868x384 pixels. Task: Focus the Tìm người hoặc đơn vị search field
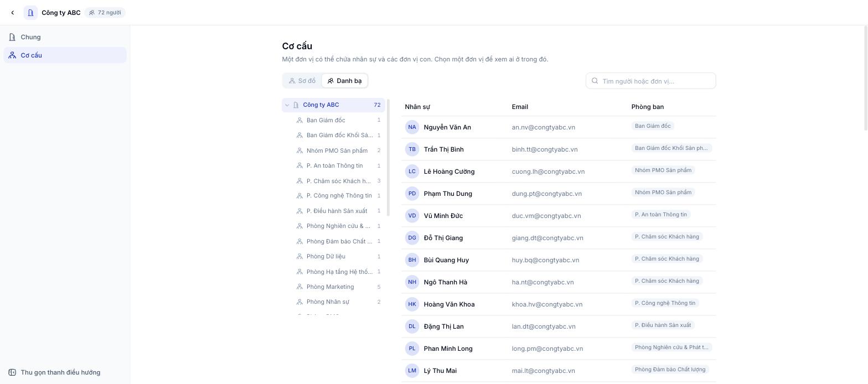pos(651,81)
